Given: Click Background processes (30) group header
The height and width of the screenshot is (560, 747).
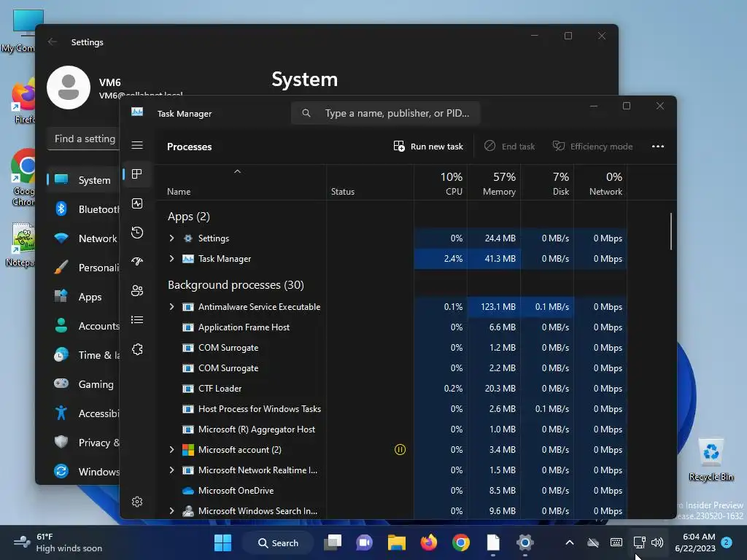Looking at the screenshot, I should coord(236,285).
